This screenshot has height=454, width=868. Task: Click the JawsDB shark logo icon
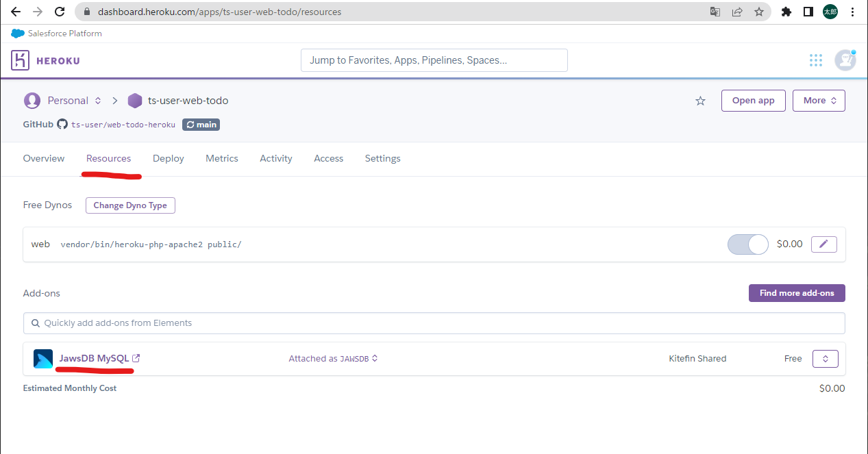click(43, 359)
